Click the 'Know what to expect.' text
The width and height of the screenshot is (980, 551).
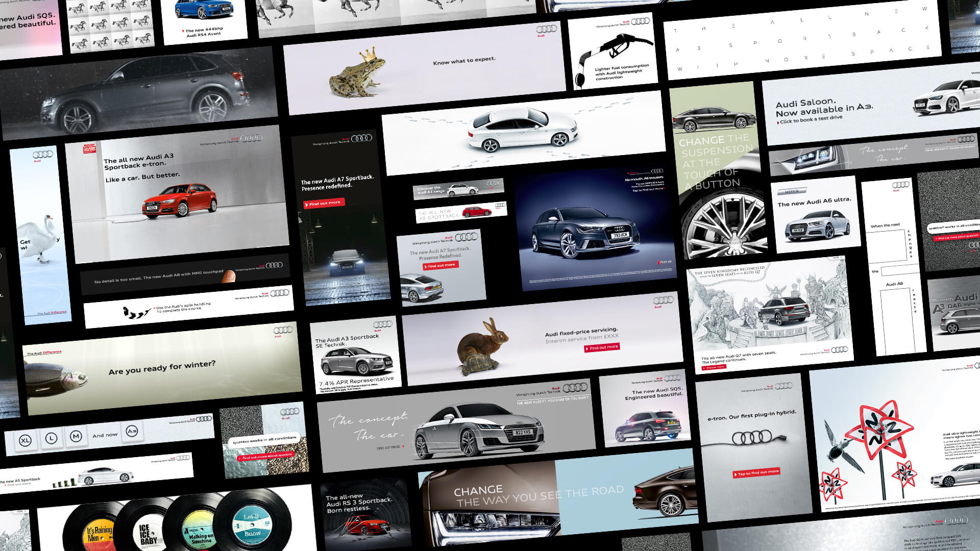pyautogui.click(x=464, y=61)
